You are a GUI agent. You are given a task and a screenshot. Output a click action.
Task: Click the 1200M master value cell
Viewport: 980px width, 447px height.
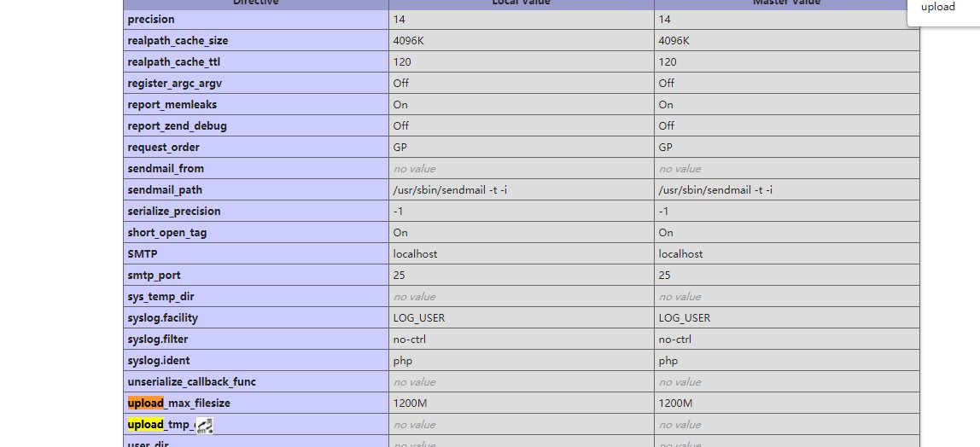click(676, 403)
